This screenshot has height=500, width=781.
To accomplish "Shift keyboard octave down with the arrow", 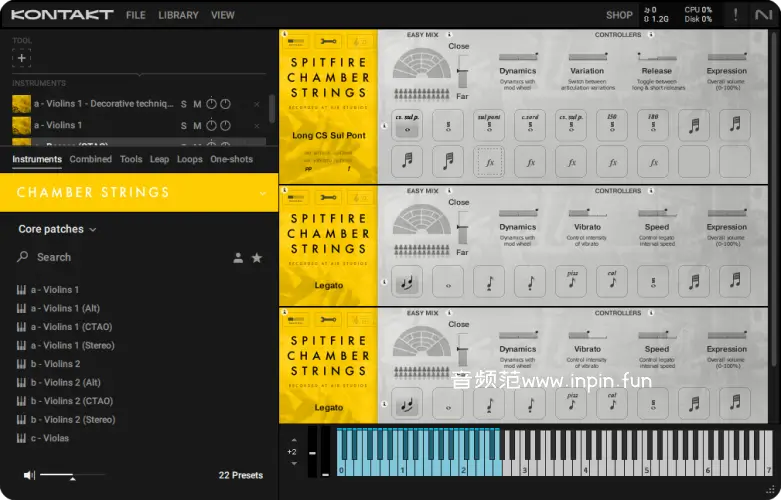I will point(294,464).
